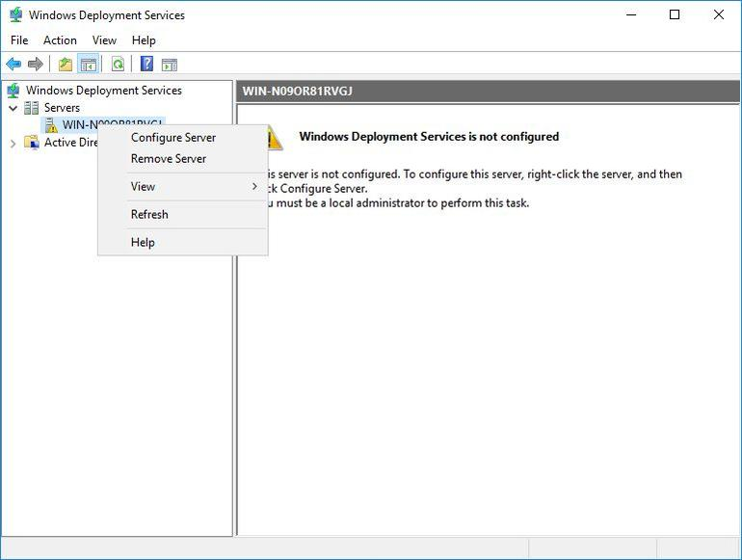The width and height of the screenshot is (742, 560).
Task: Open Help via the blue question-mark icon
Action: (x=146, y=65)
